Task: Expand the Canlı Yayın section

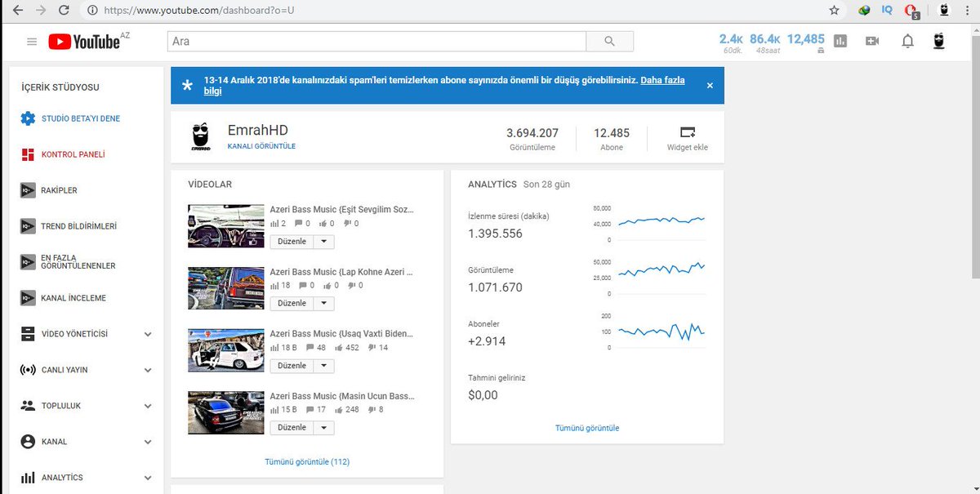Action: [x=148, y=370]
